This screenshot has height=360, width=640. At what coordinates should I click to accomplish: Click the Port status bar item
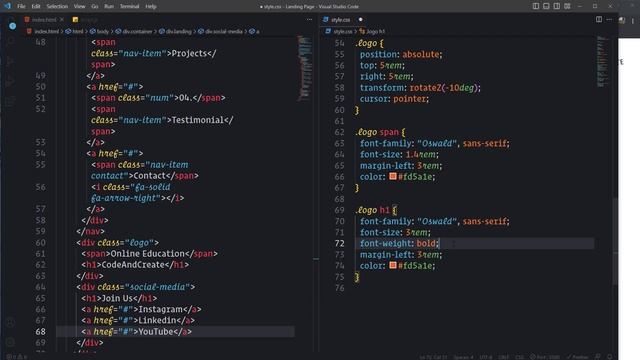click(545, 357)
